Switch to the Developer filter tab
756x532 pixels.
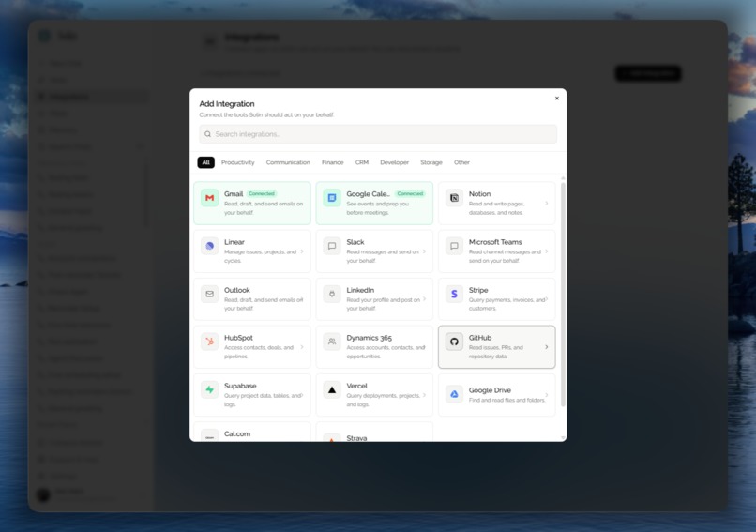394,162
